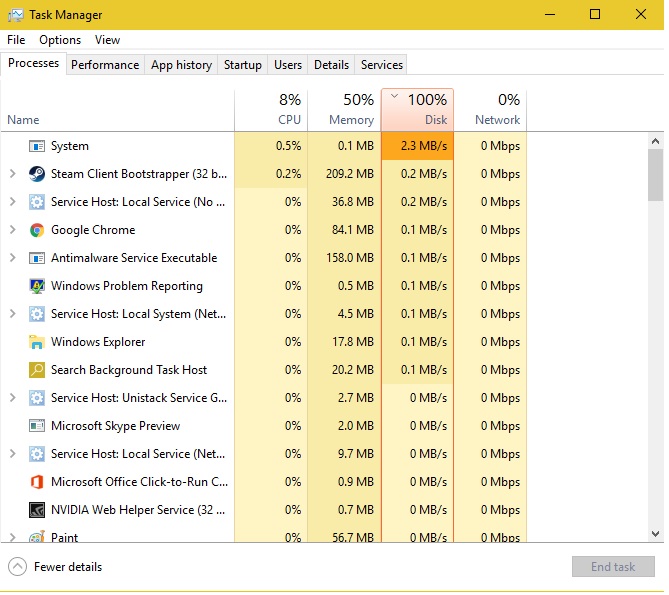669x595 pixels.
Task: Switch to the App history tab
Action: tap(181, 65)
